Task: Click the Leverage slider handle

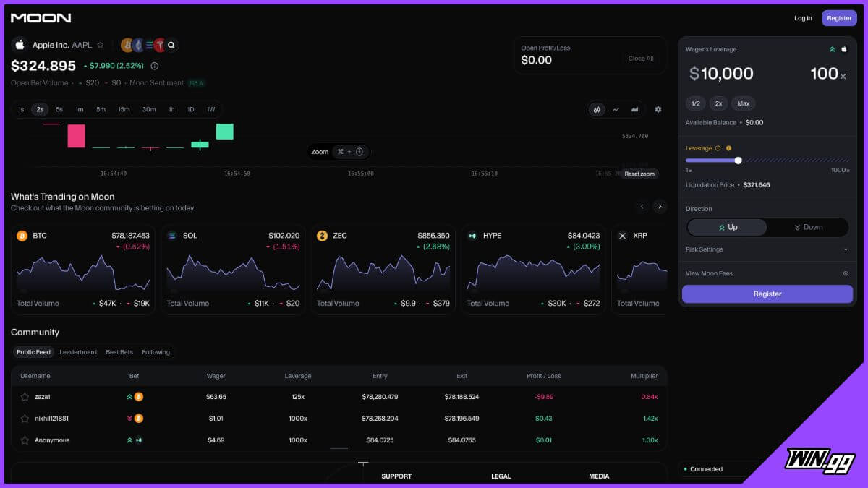Action: (x=738, y=160)
